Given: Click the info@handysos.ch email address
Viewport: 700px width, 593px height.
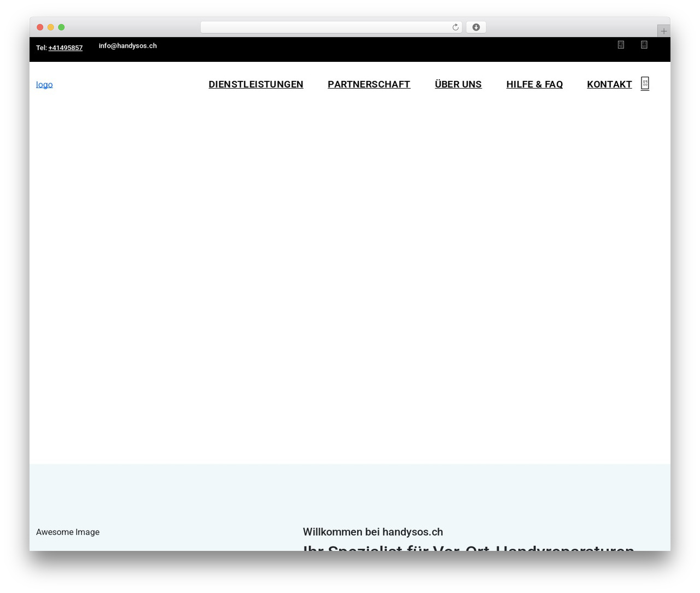Looking at the screenshot, I should pos(127,46).
